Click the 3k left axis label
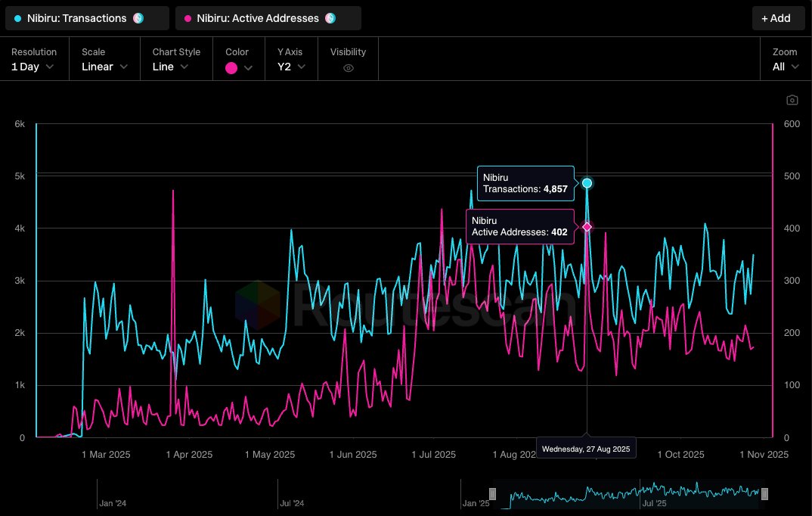The width and height of the screenshot is (812, 516). click(x=20, y=280)
